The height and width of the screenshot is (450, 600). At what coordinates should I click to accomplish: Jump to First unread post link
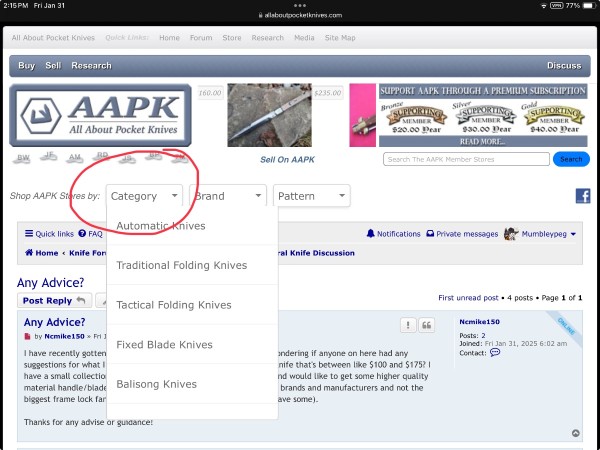pos(468,298)
